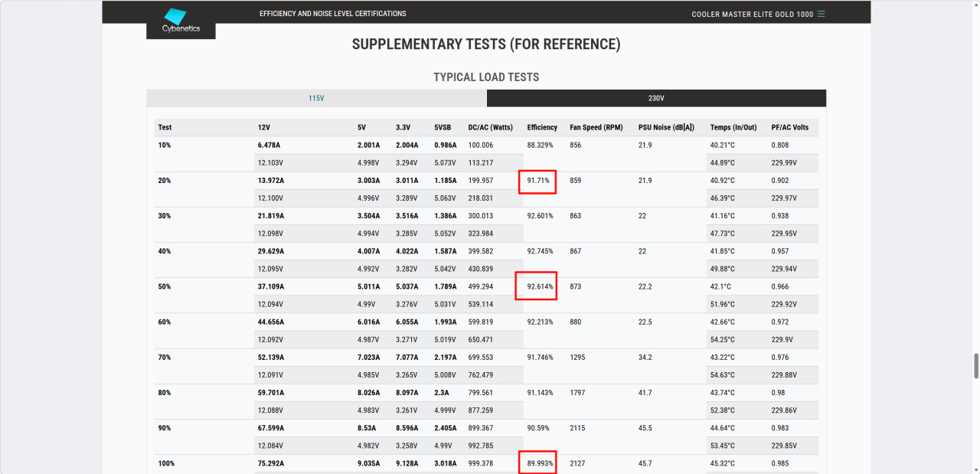Click the Cooler Master Elite Gold 1000 title
The image size is (980, 474).
click(752, 14)
